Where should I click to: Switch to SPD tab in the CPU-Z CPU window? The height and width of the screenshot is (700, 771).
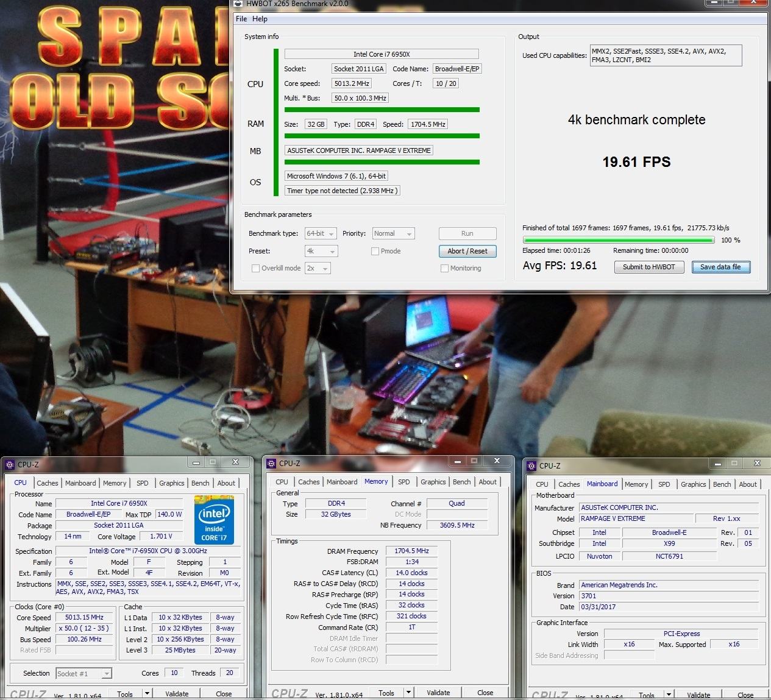[x=143, y=483]
